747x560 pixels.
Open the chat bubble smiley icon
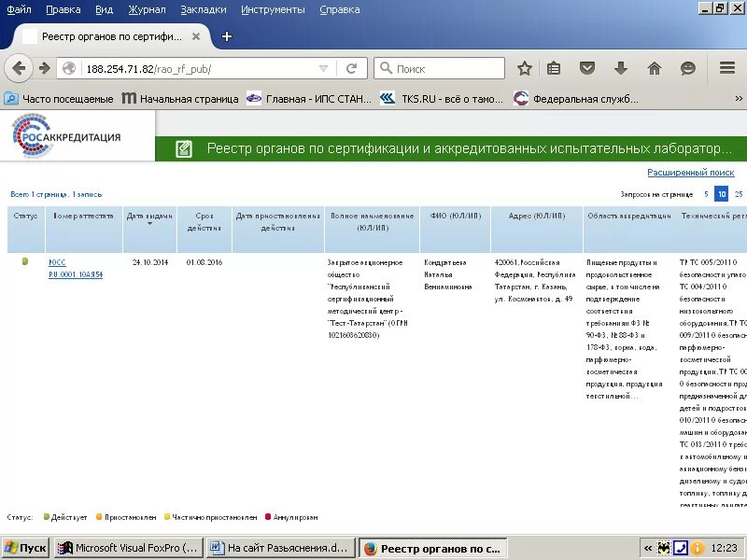(x=688, y=68)
